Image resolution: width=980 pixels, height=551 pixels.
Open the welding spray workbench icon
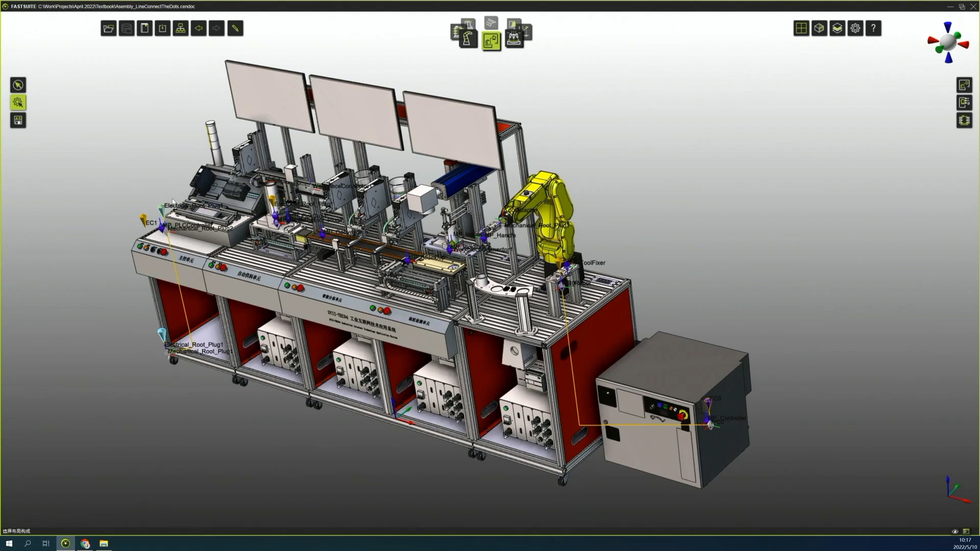pos(513,39)
